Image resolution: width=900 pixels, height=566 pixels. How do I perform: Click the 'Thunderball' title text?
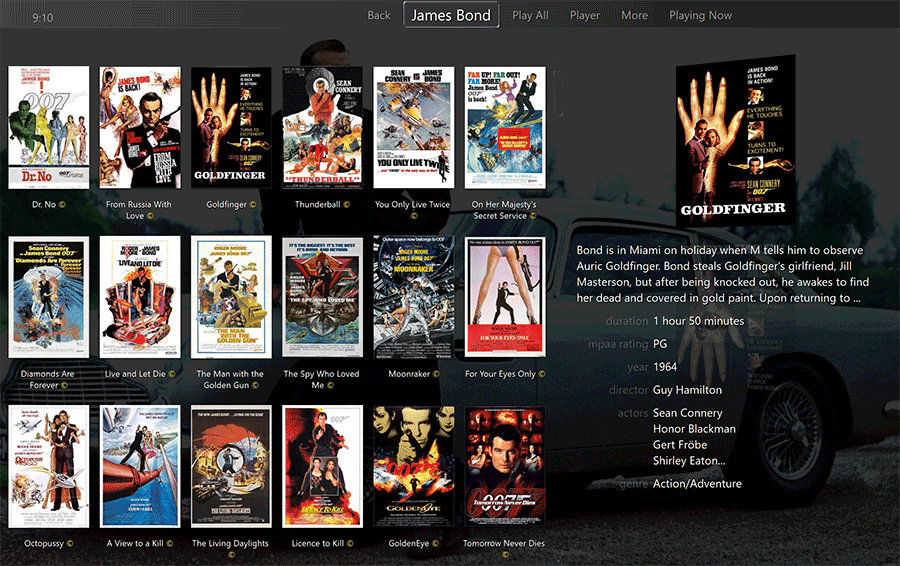tap(317, 204)
